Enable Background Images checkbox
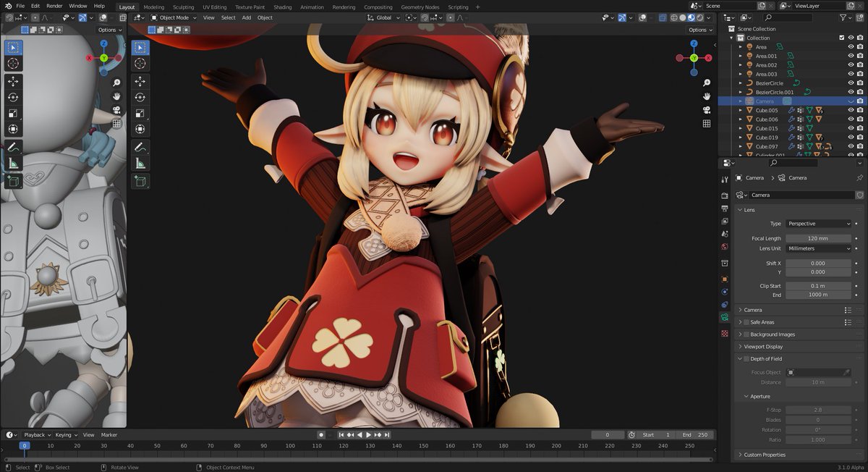 [x=746, y=334]
